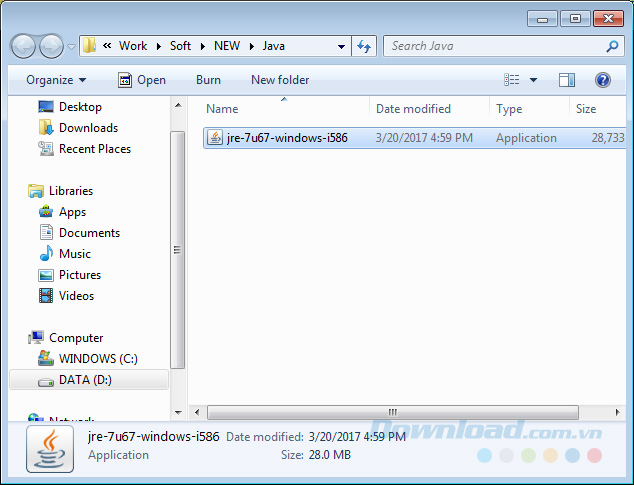
Task: Select Computer in navigation pane
Action: click(76, 338)
